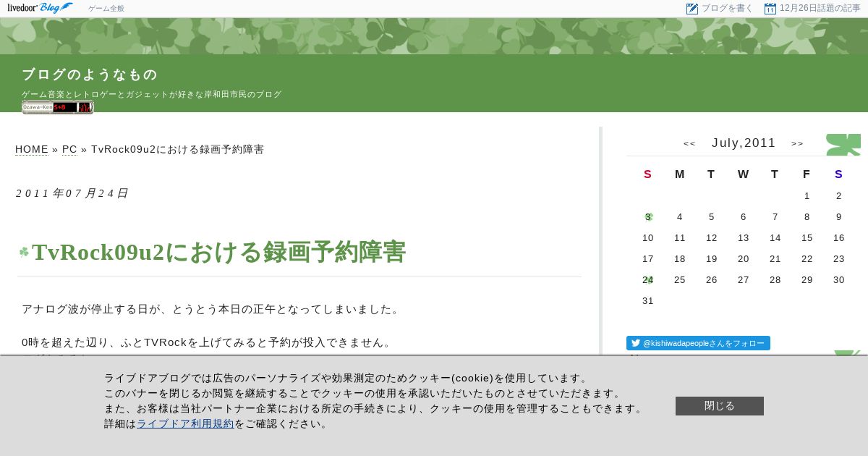
Task: Go to HOME breadcrumb
Action: point(32,149)
